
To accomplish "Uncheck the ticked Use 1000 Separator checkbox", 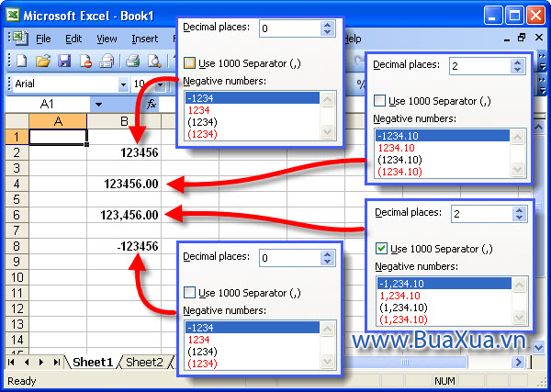I will point(381,249).
